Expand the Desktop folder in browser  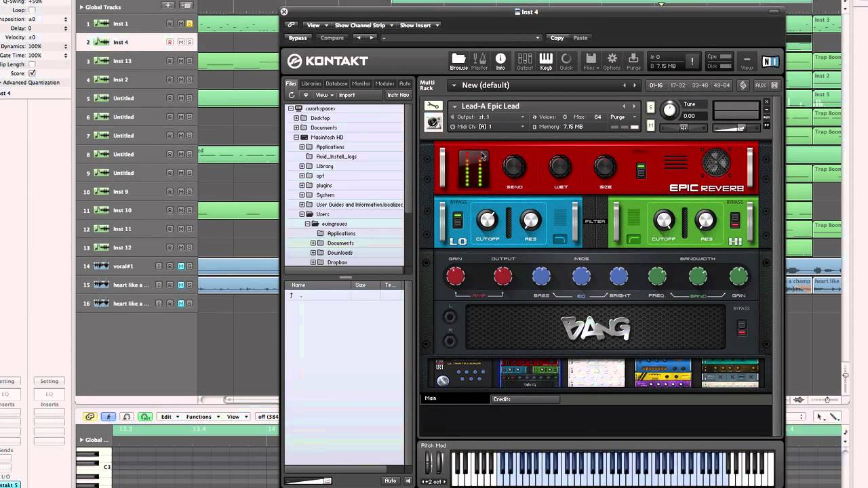click(x=296, y=118)
